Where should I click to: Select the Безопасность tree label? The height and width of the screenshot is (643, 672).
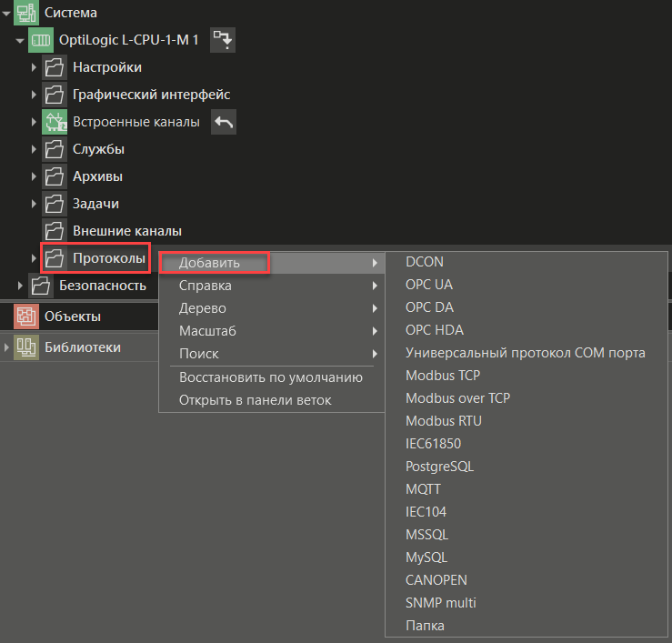[x=103, y=286]
